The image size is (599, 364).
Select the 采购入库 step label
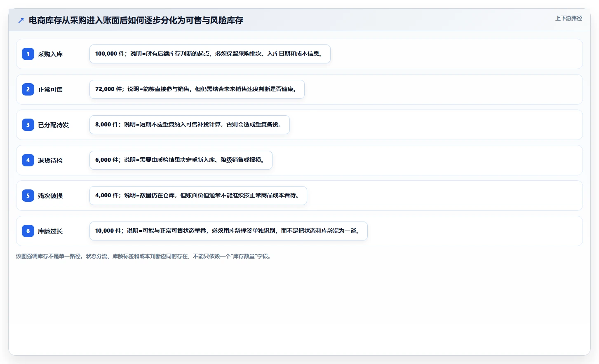tap(50, 54)
